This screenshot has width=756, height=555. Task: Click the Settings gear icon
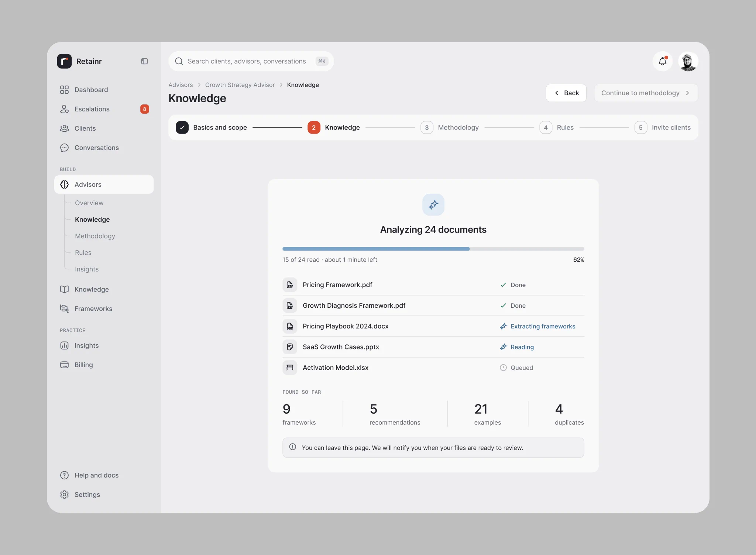[64, 494]
